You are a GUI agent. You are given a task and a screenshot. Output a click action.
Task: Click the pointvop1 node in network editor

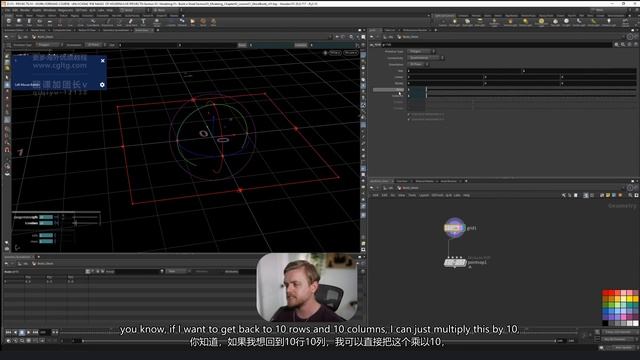(455, 262)
